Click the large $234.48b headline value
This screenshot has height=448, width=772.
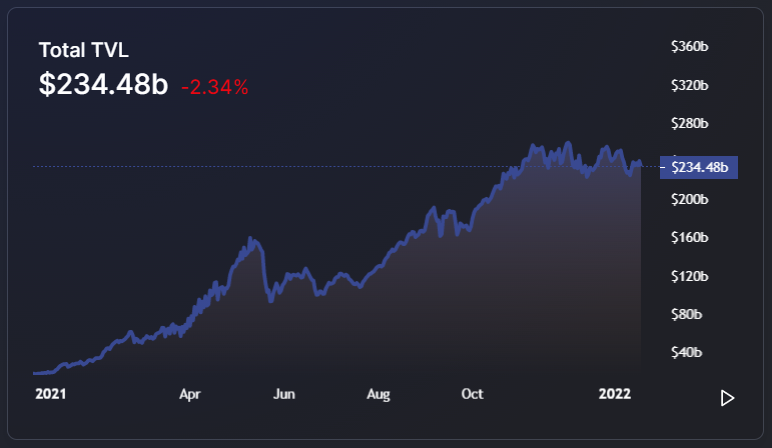103,85
